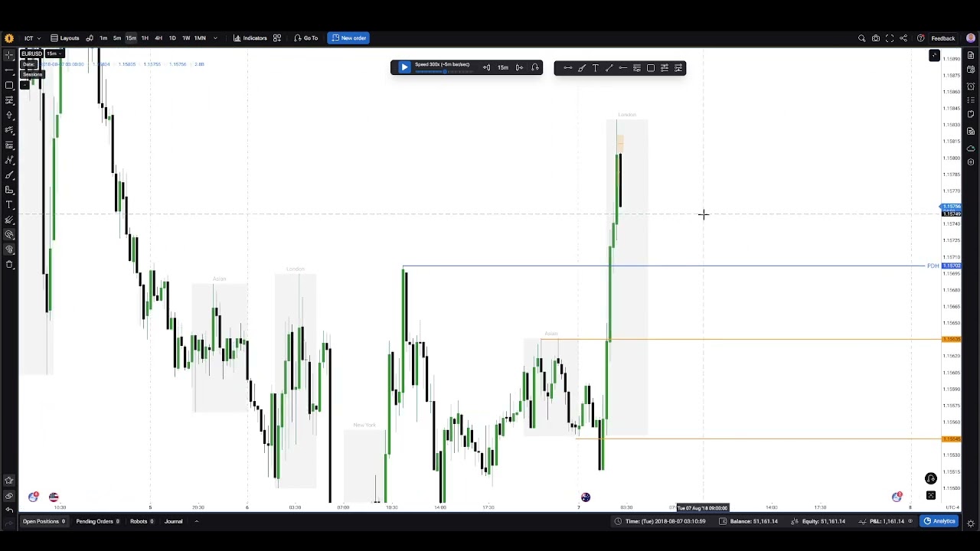The height and width of the screenshot is (551, 980).
Task: Open the ICT workspace dropdown
Action: coord(32,38)
